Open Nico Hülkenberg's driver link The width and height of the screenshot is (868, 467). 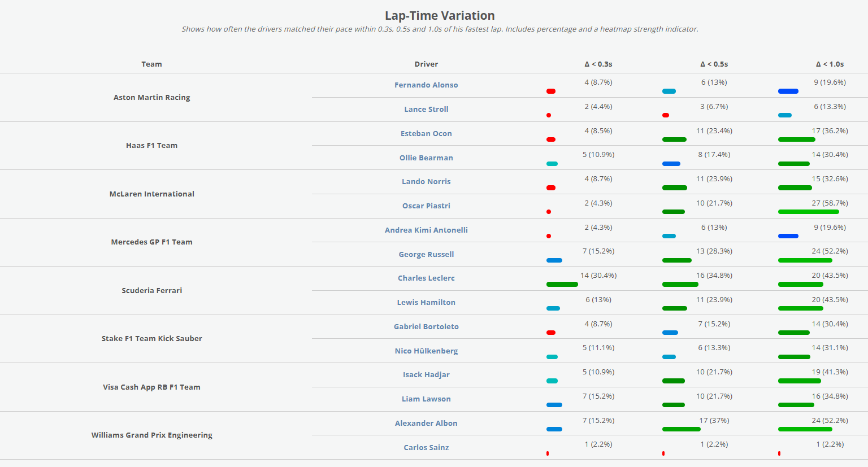point(426,351)
